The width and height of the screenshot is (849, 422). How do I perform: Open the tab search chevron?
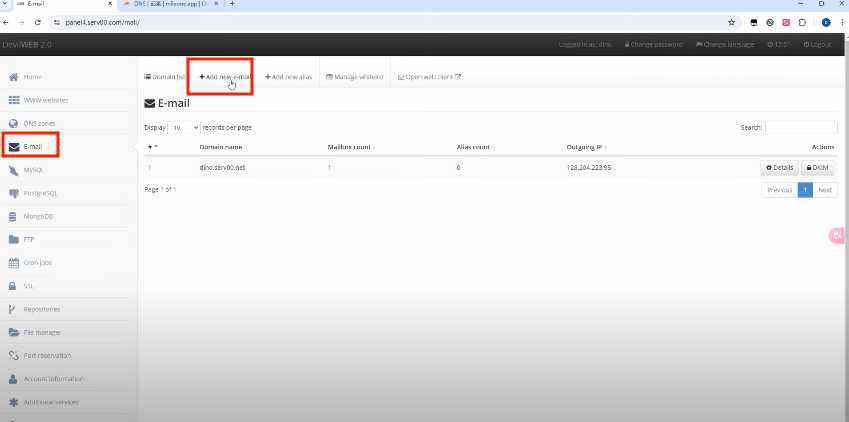tap(5, 3)
